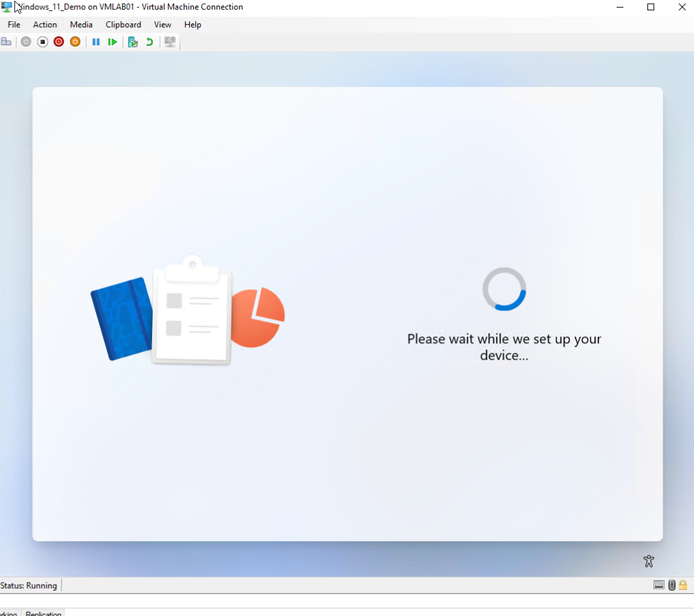Pause the virtual machine
This screenshot has width=694, height=616.
tap(96, 41)
